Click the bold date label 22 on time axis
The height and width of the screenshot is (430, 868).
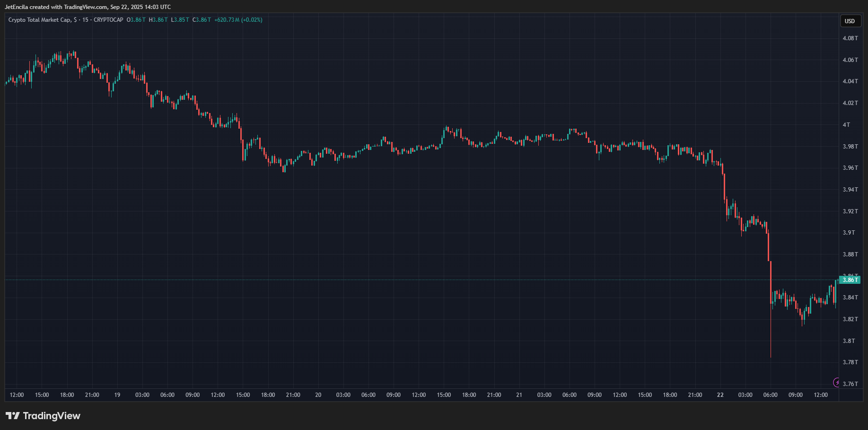(720, 395)
